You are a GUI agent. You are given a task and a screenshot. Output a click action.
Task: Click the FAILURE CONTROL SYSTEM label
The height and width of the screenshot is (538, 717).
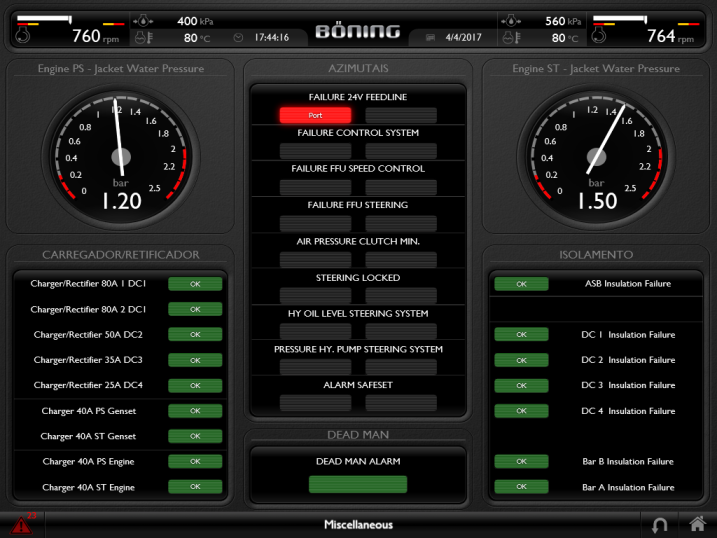[358, 133]
